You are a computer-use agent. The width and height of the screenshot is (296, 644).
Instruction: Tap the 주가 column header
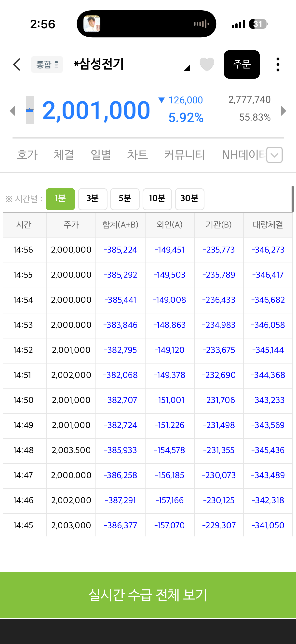click(71, 225)
